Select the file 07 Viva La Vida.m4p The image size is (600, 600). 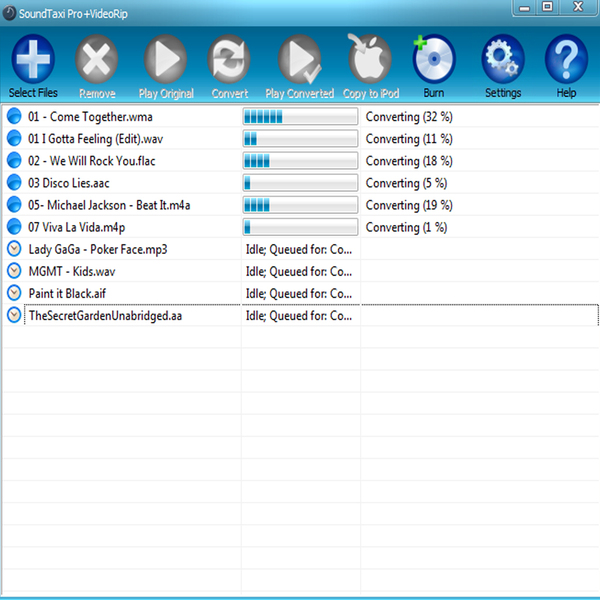point(76,228)
